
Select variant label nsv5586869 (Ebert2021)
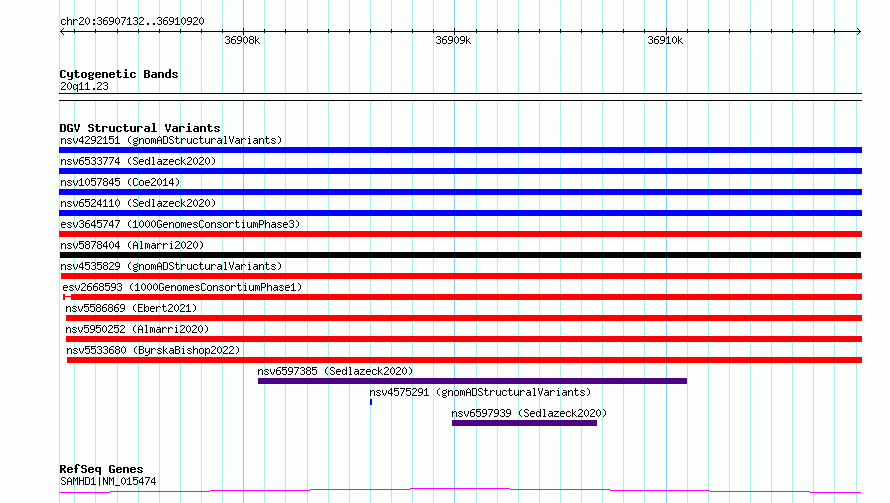[131, 308]
